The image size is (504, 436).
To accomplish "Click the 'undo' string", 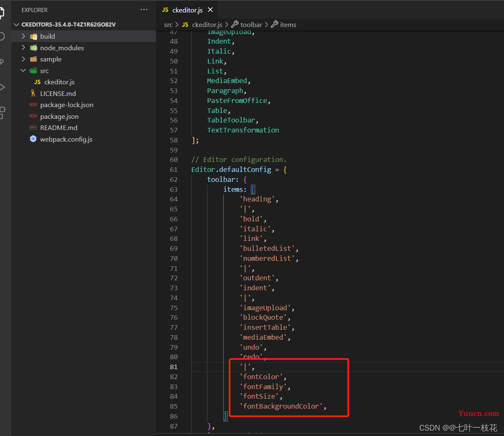I will coord(251,347).
